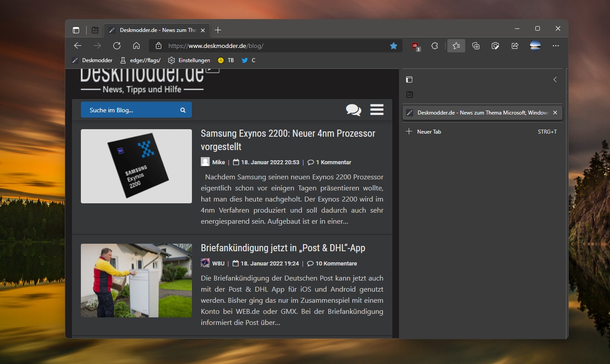This screenshot has height=364, width=610.
Task: Close the Deskmodder.de tab in tab strip
Action: coord(203,30)
